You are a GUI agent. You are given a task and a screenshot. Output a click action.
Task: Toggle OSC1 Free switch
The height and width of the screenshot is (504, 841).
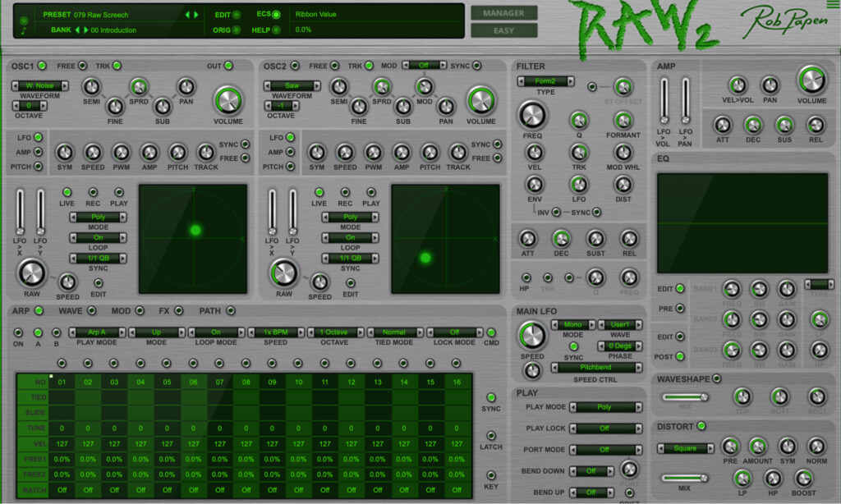coord(82,66)
